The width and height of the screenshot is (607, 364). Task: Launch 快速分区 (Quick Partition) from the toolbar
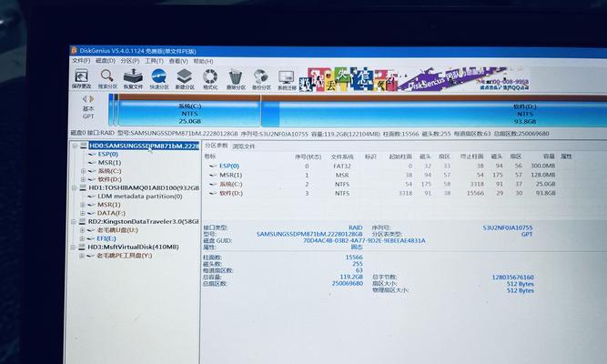coord(158,79)
